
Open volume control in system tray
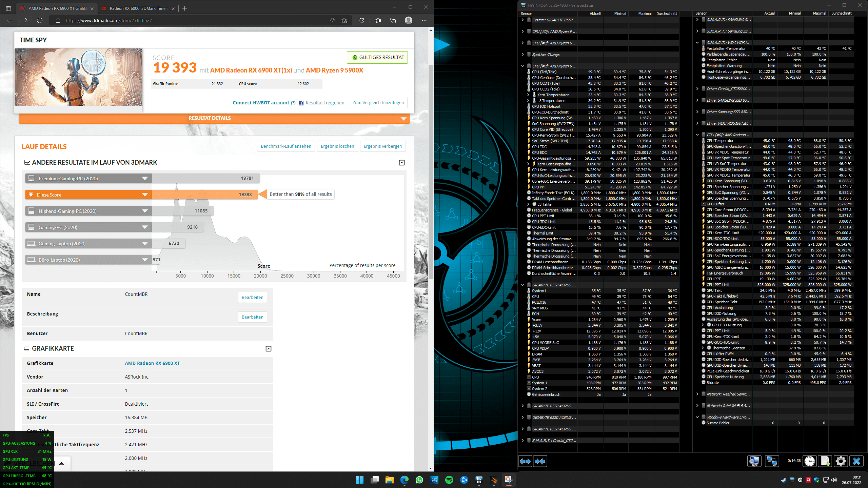coord(834,480)
